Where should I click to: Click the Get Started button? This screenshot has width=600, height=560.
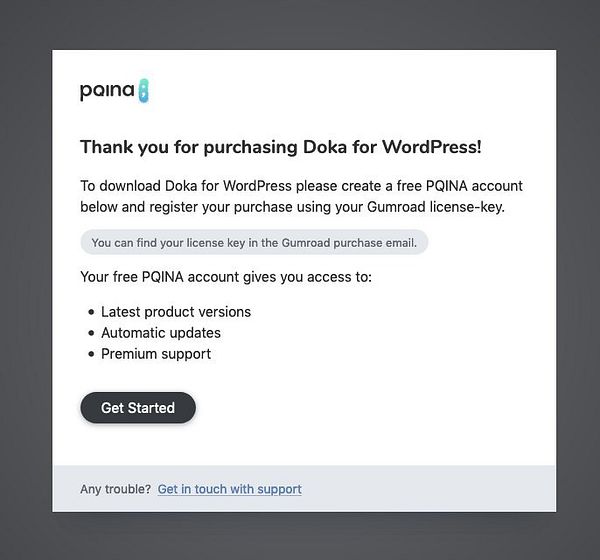pos(138,408)
